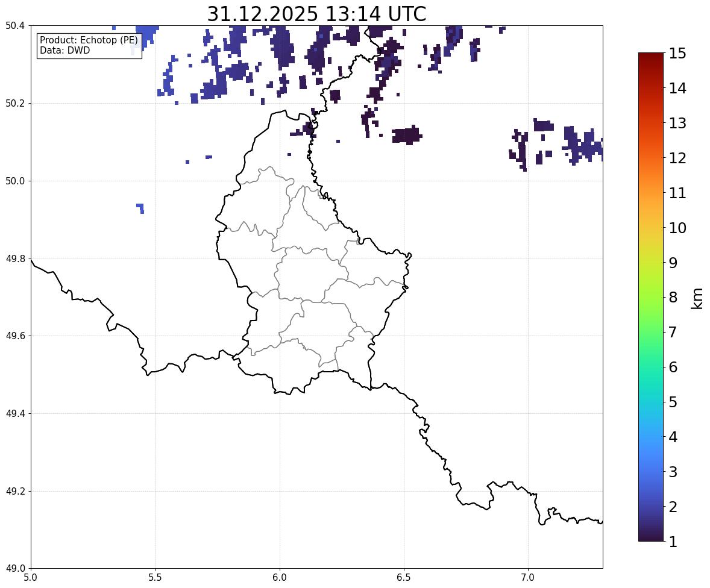Click the latitude axis label '49.2'
This screenshot has height=588, width=710.
[15, 491]
